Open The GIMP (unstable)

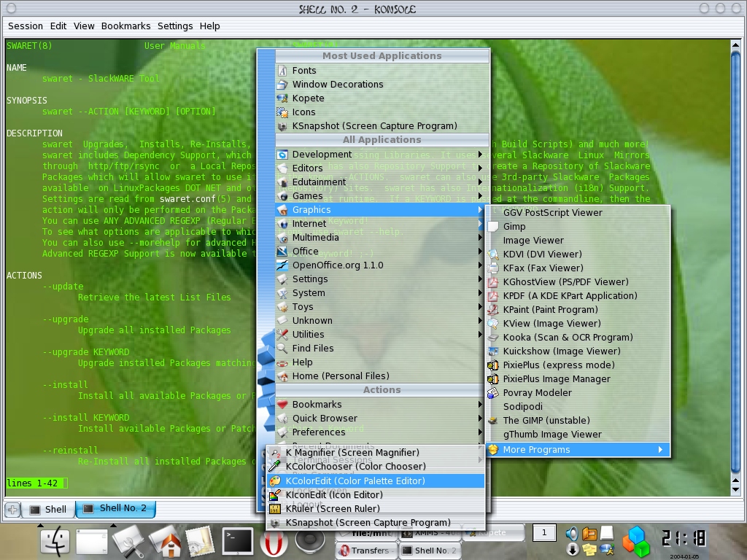coord(578,421)
